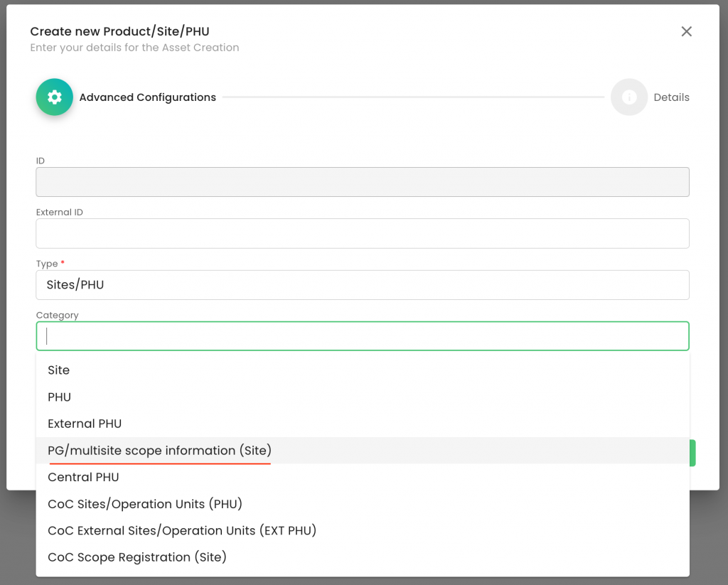Pick the External PHU option
728x585 pixels.
[85, 424]
